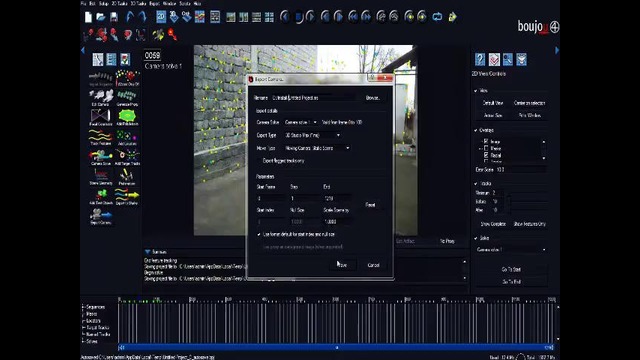Click the Add Locators tool icon
The height and width of the screenshot is (360, 640).
(x=127, y=138)
